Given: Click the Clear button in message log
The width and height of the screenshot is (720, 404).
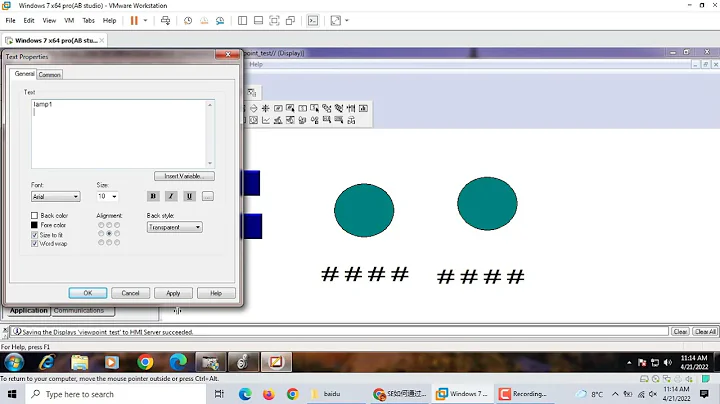Looking at the screenshot, I should point(680,331).
